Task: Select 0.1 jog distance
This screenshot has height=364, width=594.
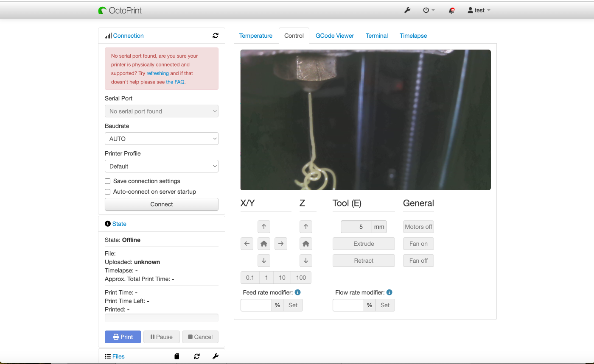Action: tap(250, 278)
